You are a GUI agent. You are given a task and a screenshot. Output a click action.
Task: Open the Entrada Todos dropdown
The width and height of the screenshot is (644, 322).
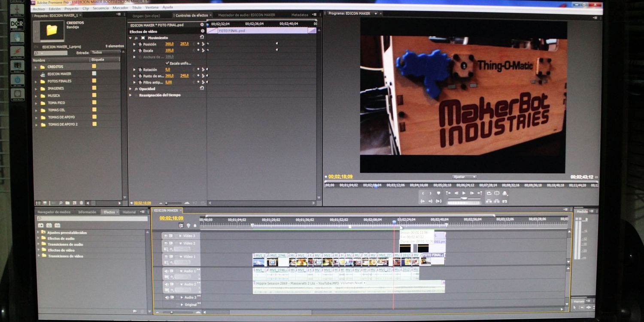pos(106,53)
